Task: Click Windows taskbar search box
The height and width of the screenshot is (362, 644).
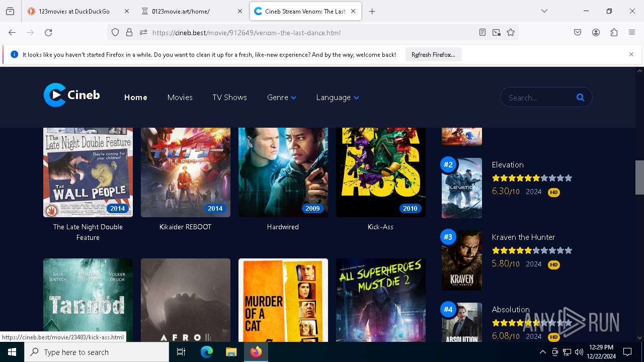Action: [97, 352]
